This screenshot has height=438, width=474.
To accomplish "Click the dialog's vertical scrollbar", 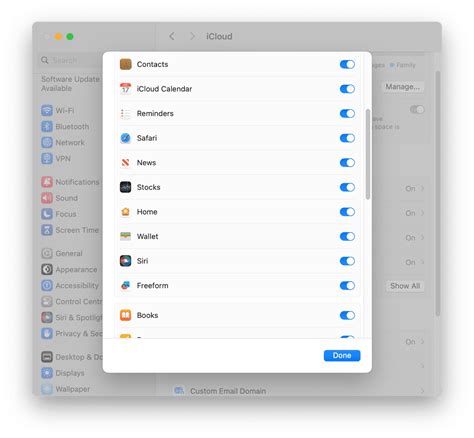I will [x=368, y=154].
